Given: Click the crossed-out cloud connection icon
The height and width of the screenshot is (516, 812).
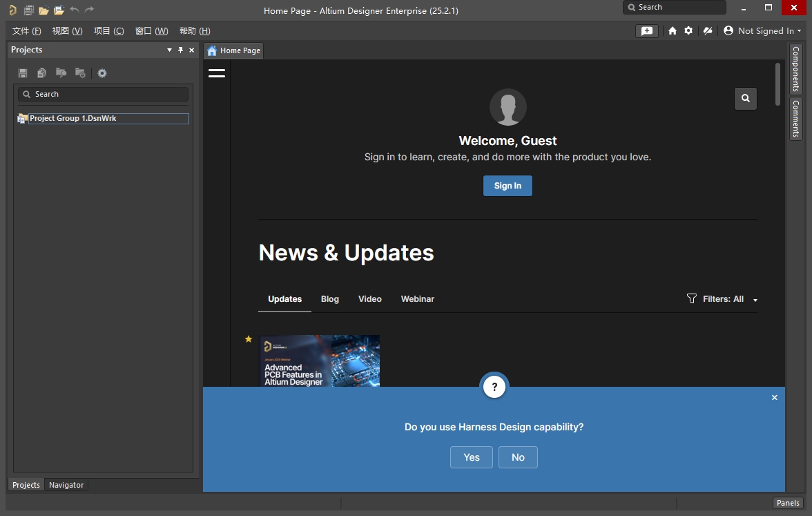Looking at the screenshot, I should click(x=707, y=31).
